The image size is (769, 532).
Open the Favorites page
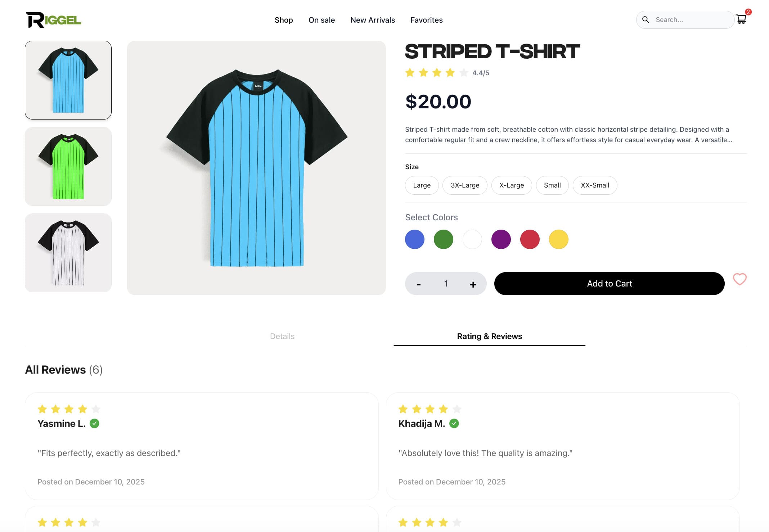tap(427, 20)
